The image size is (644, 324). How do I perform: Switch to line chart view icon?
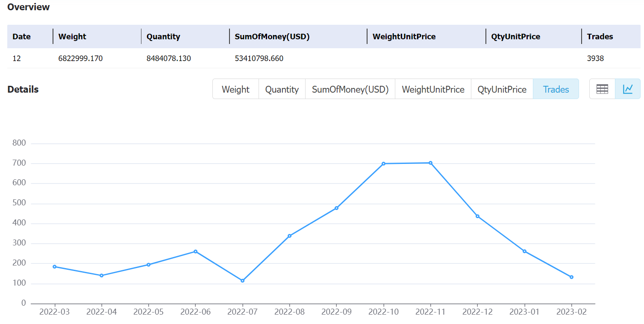coord(628,89)
